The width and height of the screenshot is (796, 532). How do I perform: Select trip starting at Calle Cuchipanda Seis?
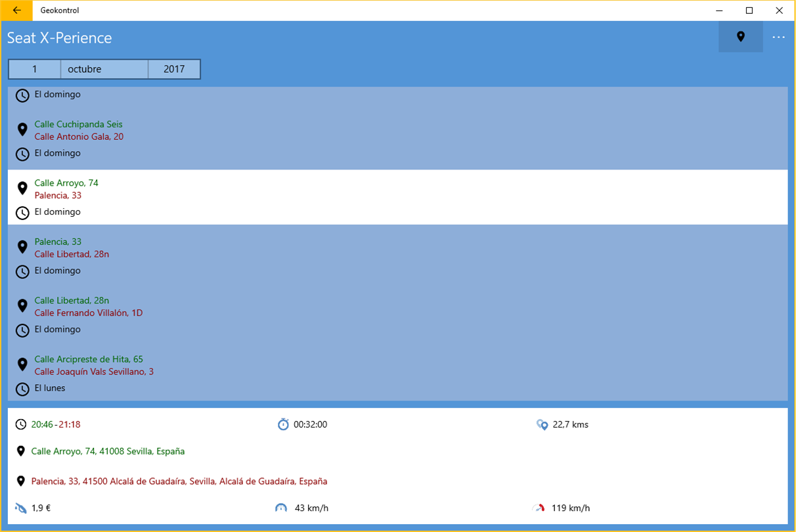coord(78,124)
